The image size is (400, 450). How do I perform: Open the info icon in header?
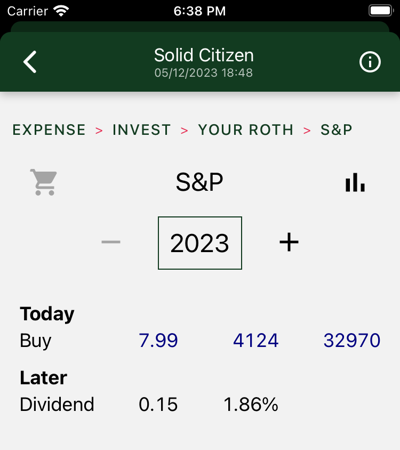click(370, 62)
